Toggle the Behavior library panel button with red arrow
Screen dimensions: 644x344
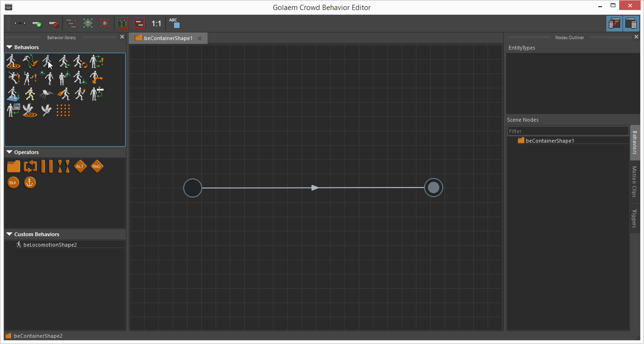point(613,23)
